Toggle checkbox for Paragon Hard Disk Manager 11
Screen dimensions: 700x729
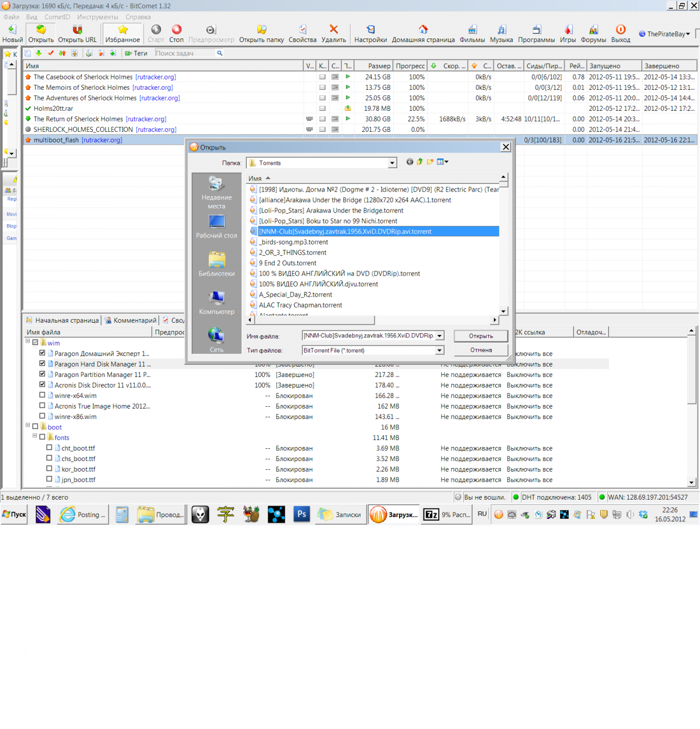(x=42, y=364)
